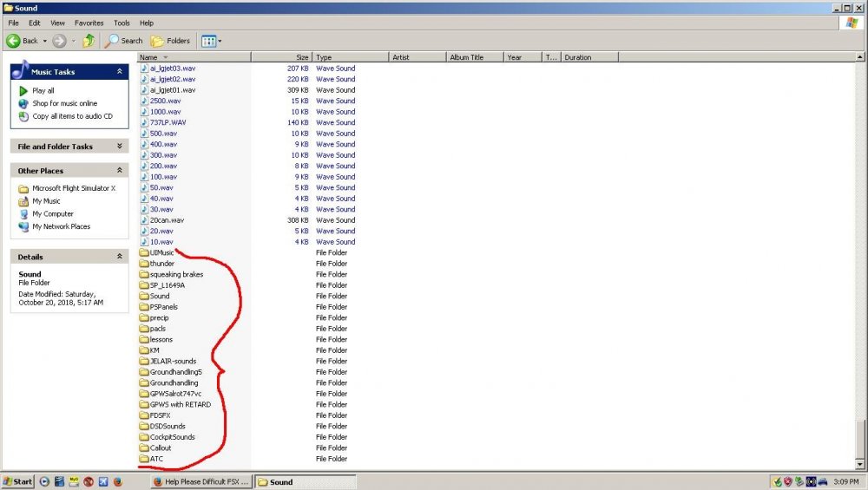This screenshot has height=490, width=868.
Task: Select the CockpitSounds folder icon
Action: 144,437
